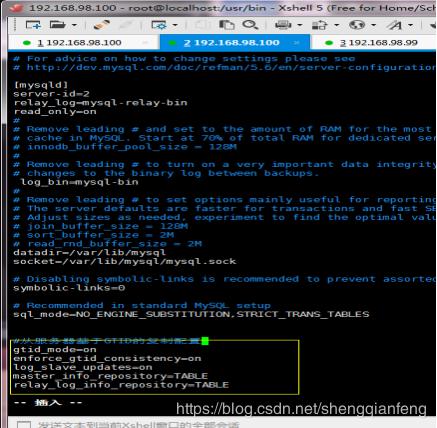Open the session Properties icon
This screenshot has width=437, height=428.
[x=159, y=25]
